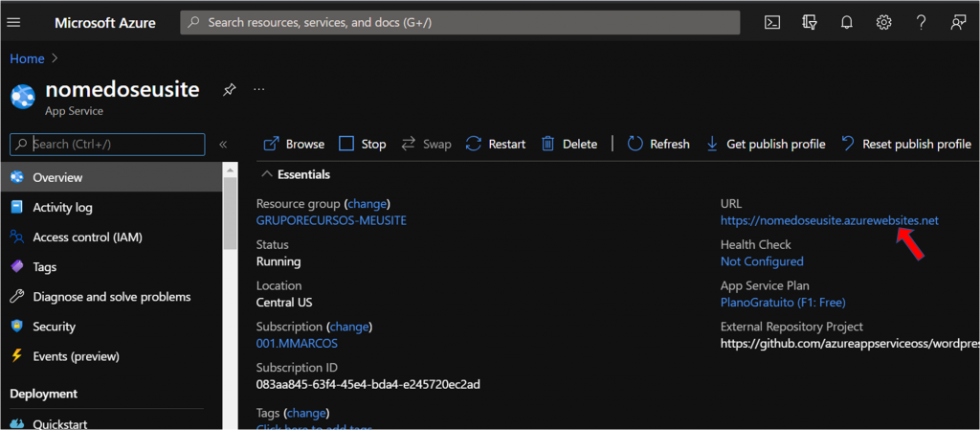Collapse the left menu with double chevron
This screenshot has width=980, height=430.
[x=222, y=145]
